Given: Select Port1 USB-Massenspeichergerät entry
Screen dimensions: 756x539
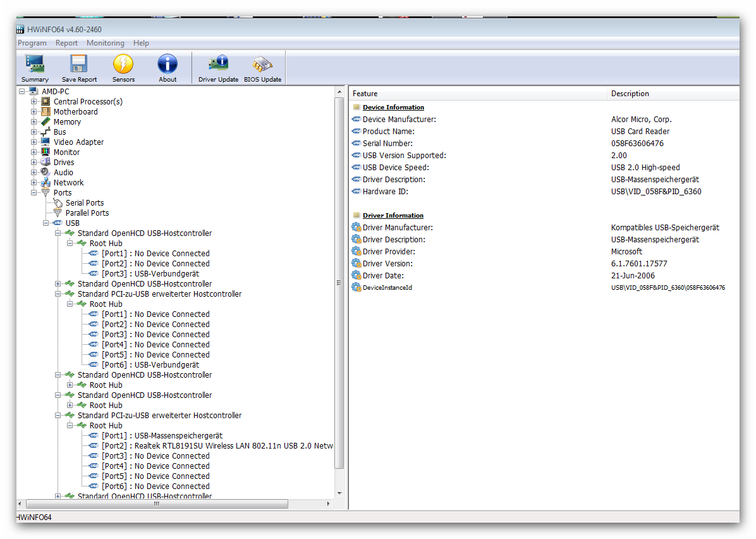Looking at the screenshot, I should pos(162,436).
